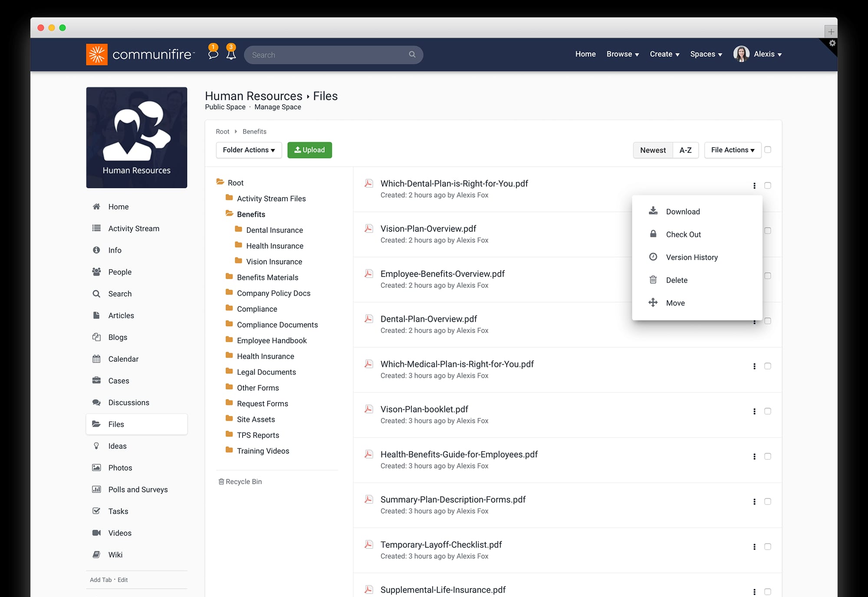Select all files using top-right checkbox
The height and width of the screenshot is (597, 868).
coord(768,149)
